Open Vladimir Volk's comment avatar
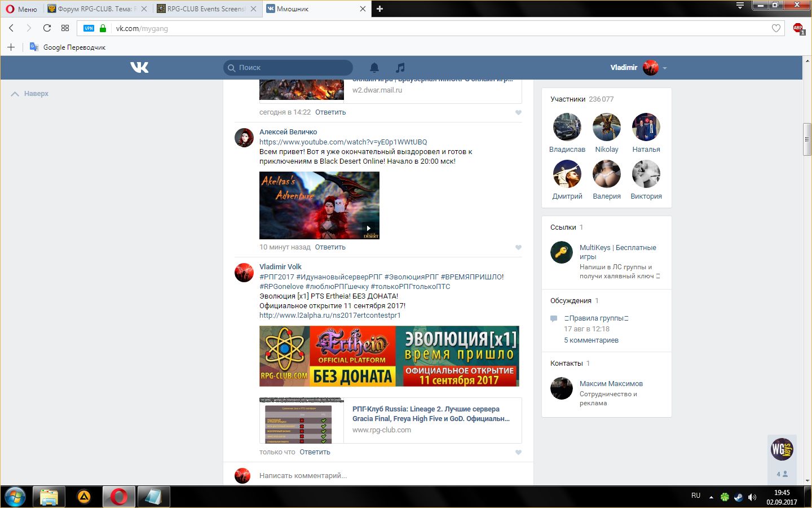The width and height of the screenshot is (812, 508). click(x=244, y=272)
